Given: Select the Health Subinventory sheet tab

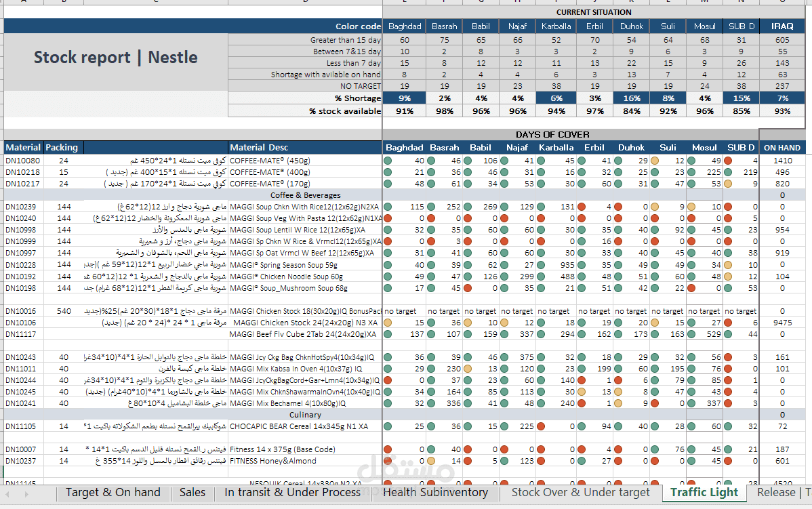Looking at the screenshot, I should pyautogui.click(x=435, y=493).
